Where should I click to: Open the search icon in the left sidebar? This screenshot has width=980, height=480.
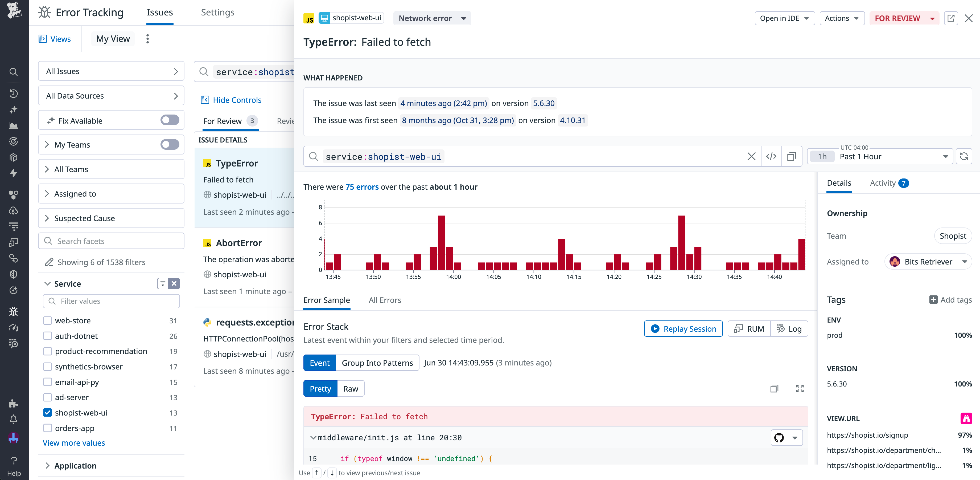pos(14,72)
